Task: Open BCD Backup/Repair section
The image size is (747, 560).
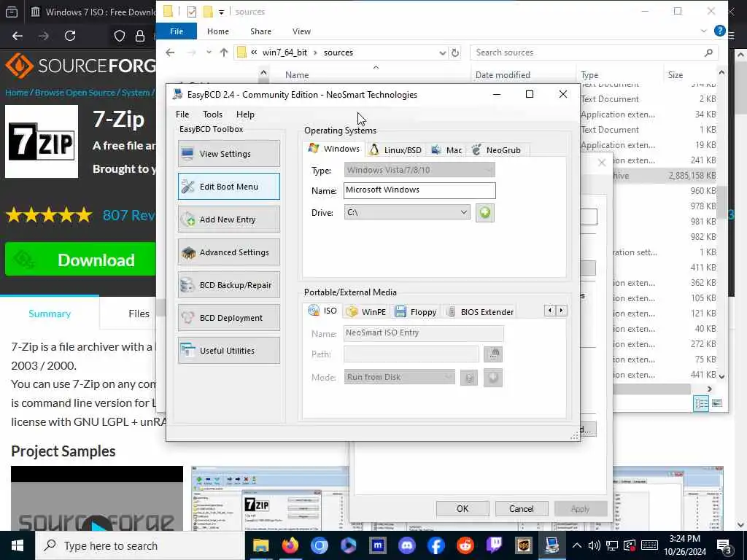Action: click(228, 285)
